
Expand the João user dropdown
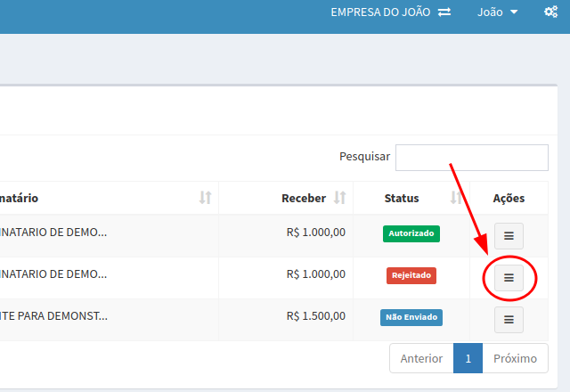[x=497, y=12]
